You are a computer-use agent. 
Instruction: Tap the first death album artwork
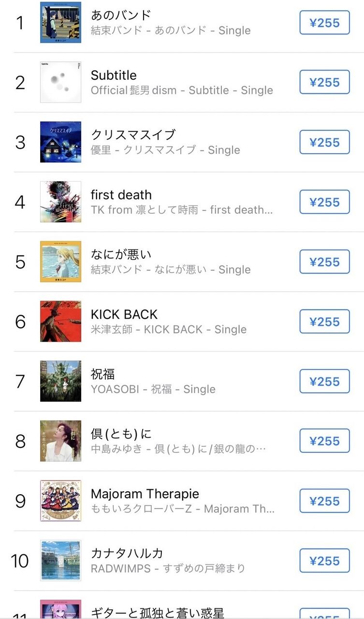tap(60, 202)
